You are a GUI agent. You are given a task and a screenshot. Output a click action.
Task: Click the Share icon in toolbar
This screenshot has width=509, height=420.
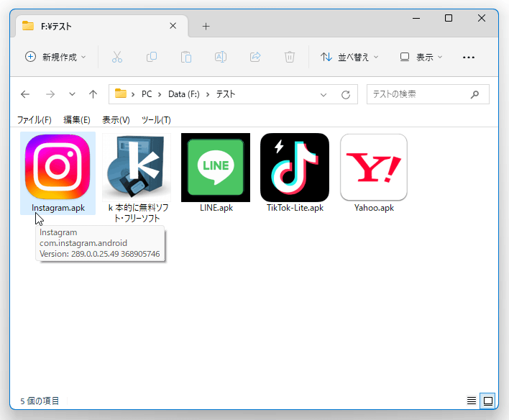pyautogui.click(x=255, y=57)
